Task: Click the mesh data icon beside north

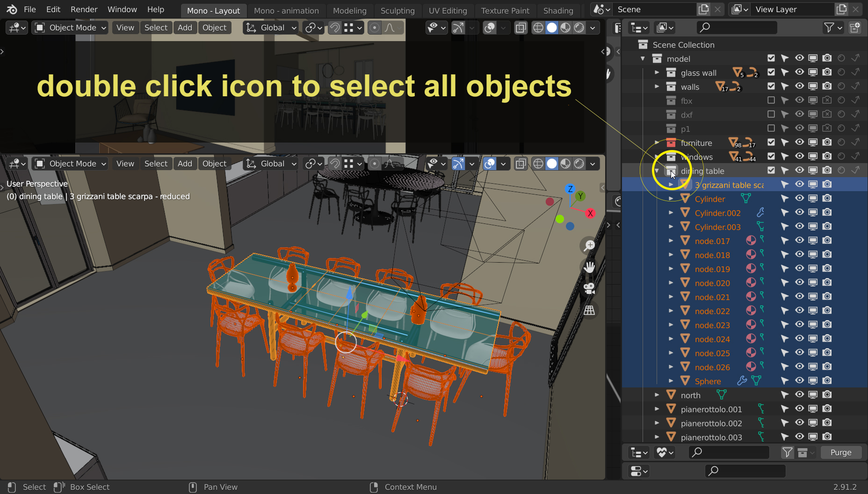Action: (x=722, y=395)
